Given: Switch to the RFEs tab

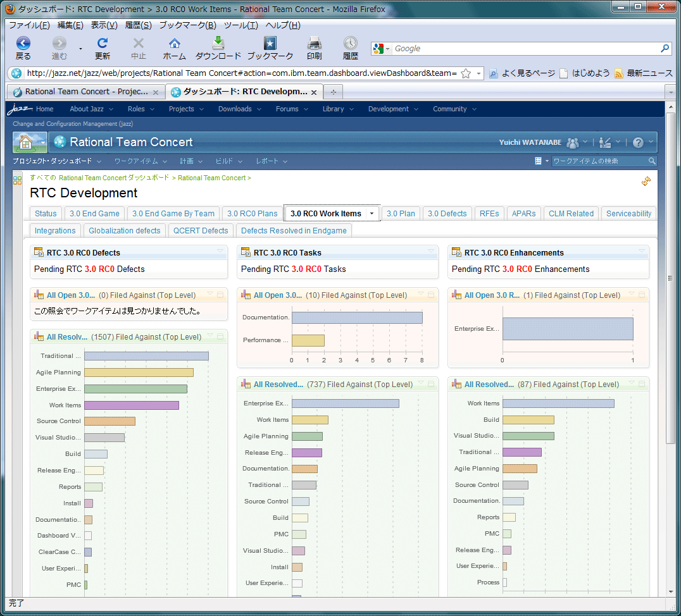Looking at the screenshot, I should coord(489,214).
